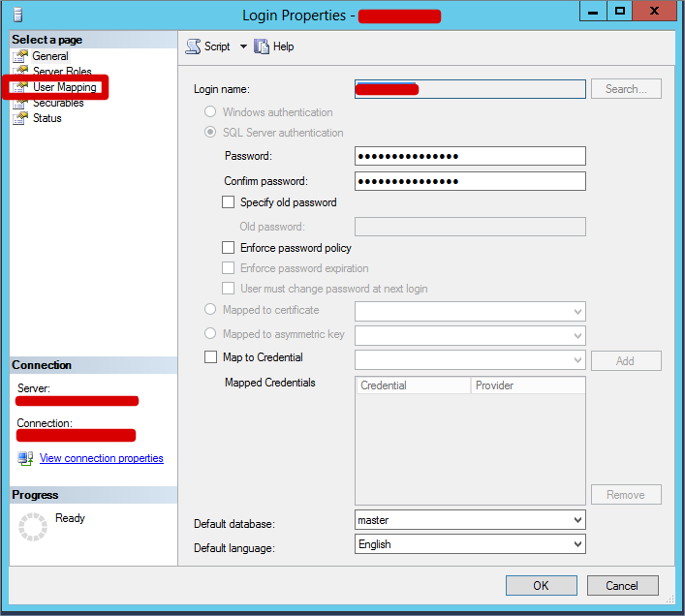685x616 pixels.
Task: Select the General page icon
Action: (20, 56)
